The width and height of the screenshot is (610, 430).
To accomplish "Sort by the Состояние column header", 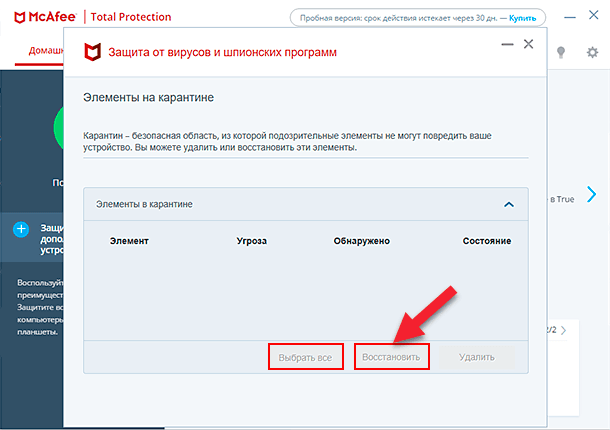I will click(487, 241).
